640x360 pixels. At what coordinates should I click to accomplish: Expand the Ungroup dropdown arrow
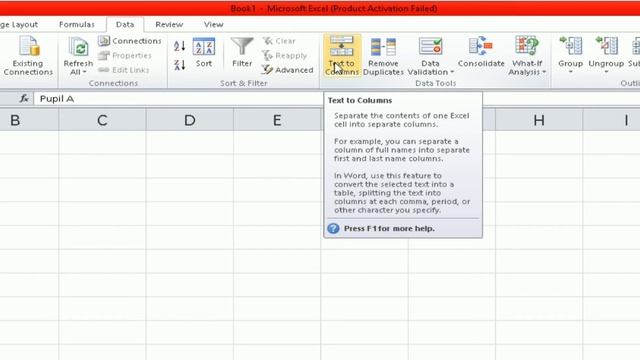tap(606, 72)
